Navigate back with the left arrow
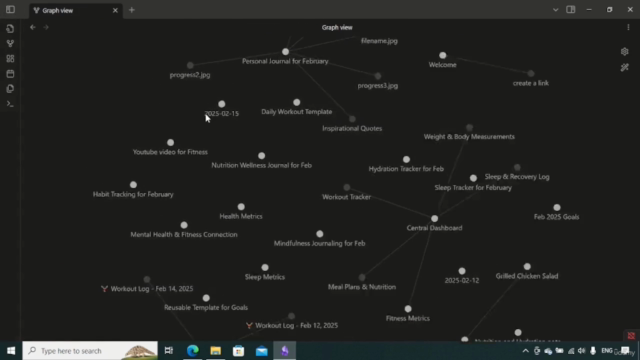The height and width of the screenshot is (360, 640). click(x=33, y=27)
